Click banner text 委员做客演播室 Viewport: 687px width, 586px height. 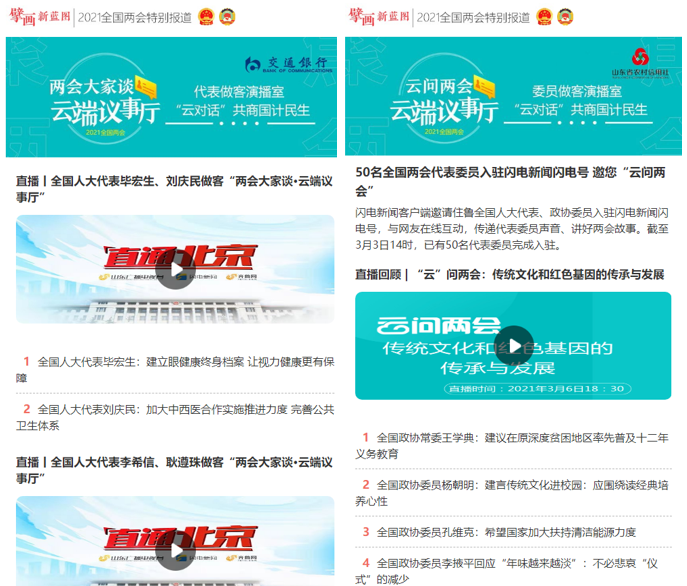(x=577, y=91)
